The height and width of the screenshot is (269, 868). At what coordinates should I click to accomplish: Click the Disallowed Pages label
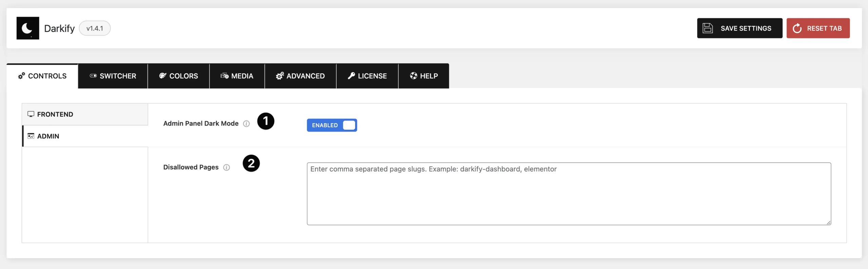click(191, 167)
